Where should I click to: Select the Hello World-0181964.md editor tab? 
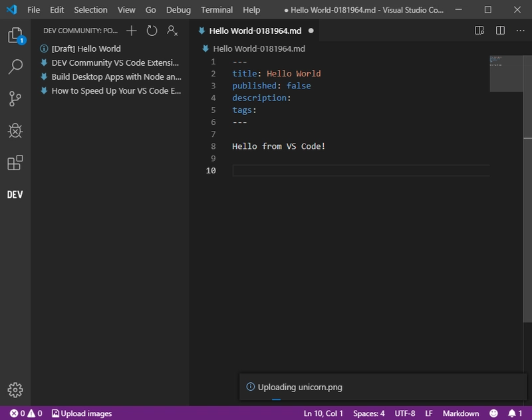pos(254,31)
